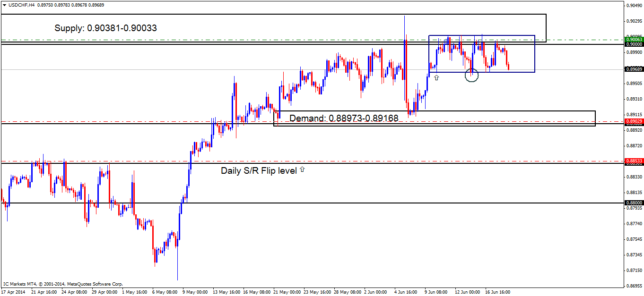Image resolution: width=644 pixels, height=296 pixels.
Task: Select the circle marking the range low
Action: click(x=472, y=75)
